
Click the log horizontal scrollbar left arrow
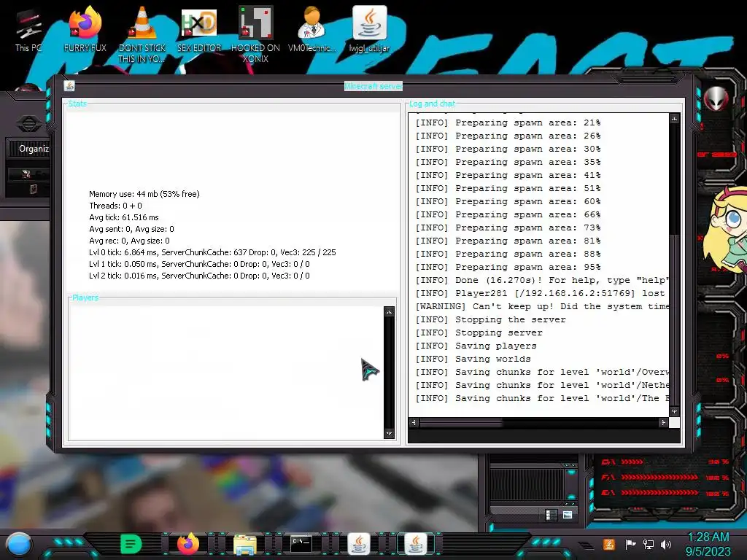coord(414,422)
